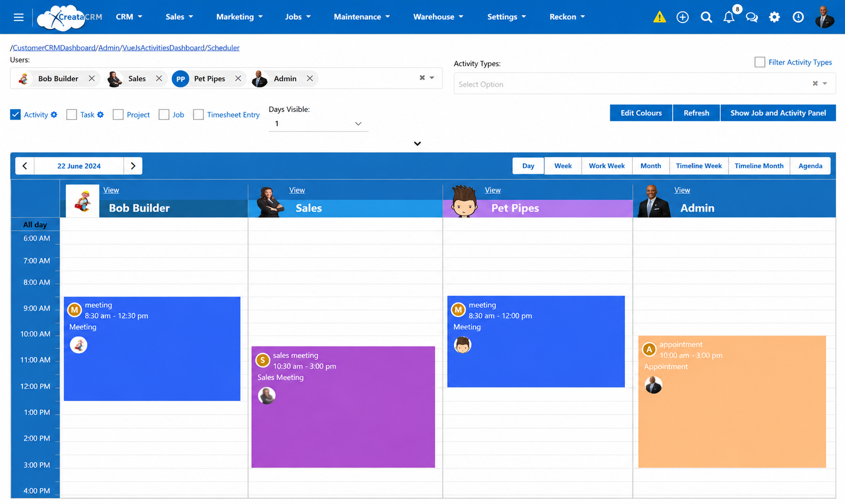Open Task settings gear icon
This screenshot has width=845, height=504.
(x=100, y=114)
